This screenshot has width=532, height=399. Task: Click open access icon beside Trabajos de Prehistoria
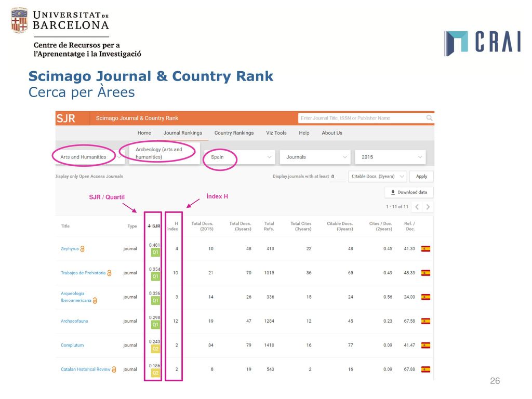pos(109,273)
